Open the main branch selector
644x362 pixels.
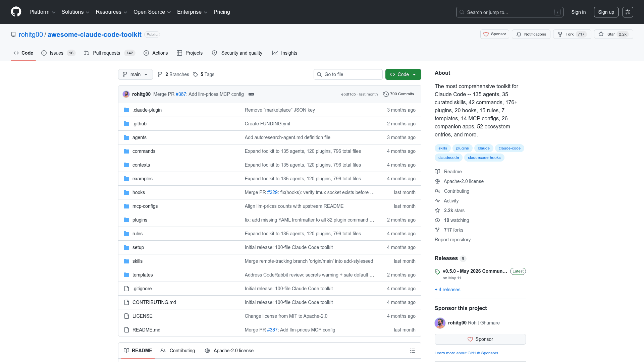pos(136,74)
